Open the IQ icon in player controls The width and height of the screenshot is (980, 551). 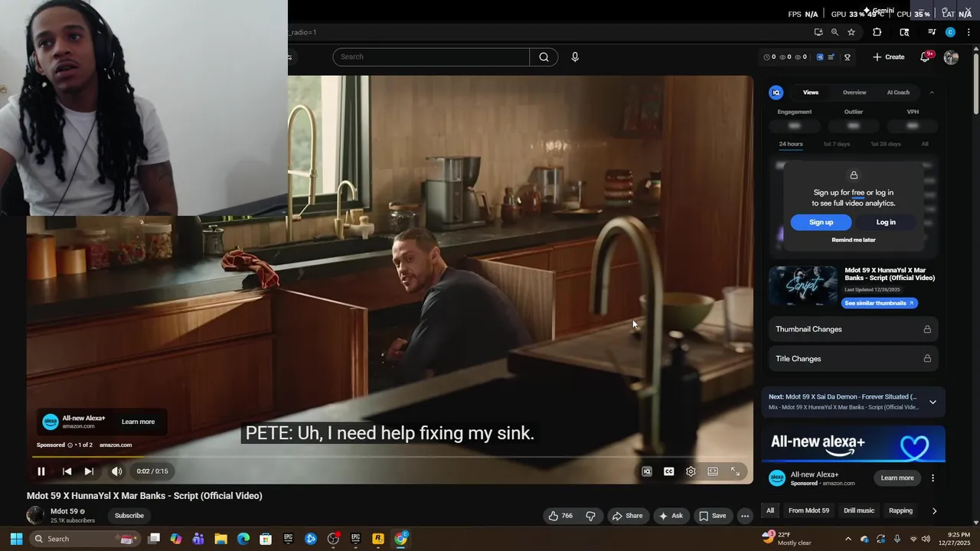[x=646, y=471]
